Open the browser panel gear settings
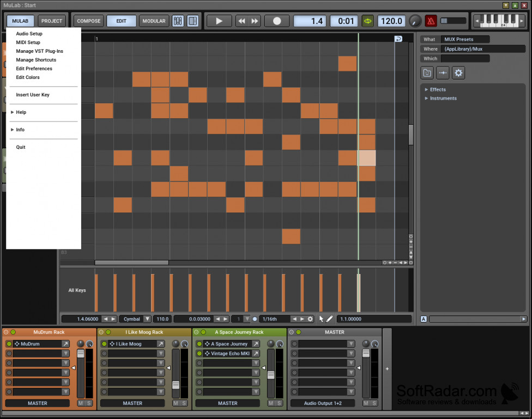 coord(458,72)
